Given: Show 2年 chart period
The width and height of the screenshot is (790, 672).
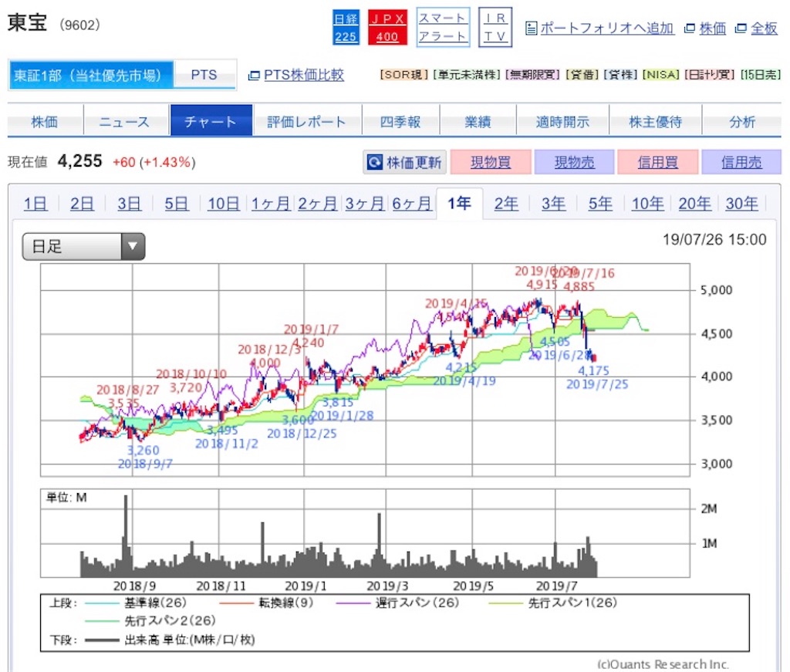Looking at the screenshot, I should [506, 204].
